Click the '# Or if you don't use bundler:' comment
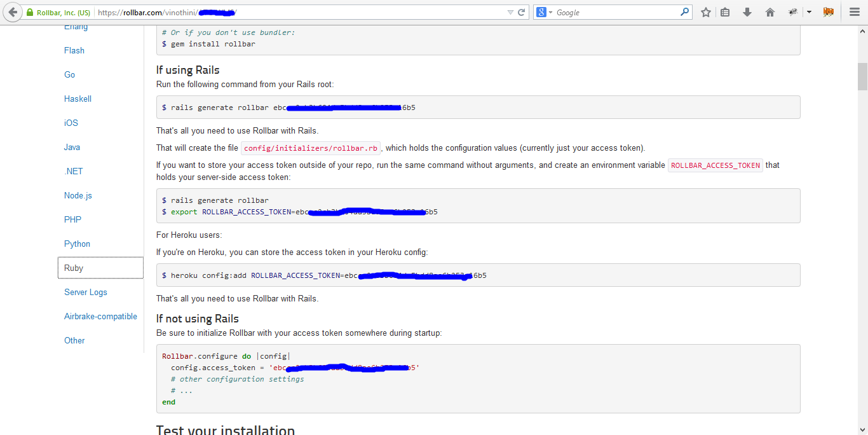The width and height of the screenshot is (868, 435). point(229,32)
